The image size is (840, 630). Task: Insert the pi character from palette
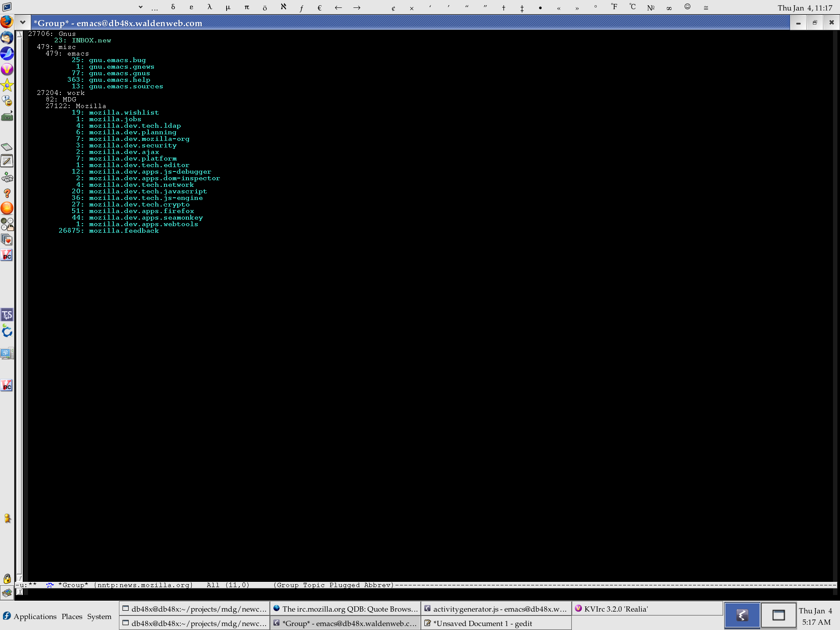(247, 7)
